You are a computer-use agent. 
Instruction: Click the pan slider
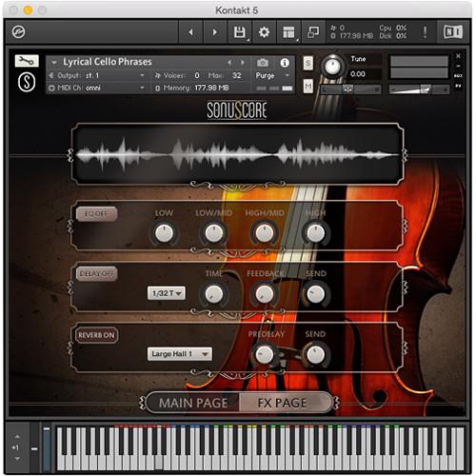[350, 89]
